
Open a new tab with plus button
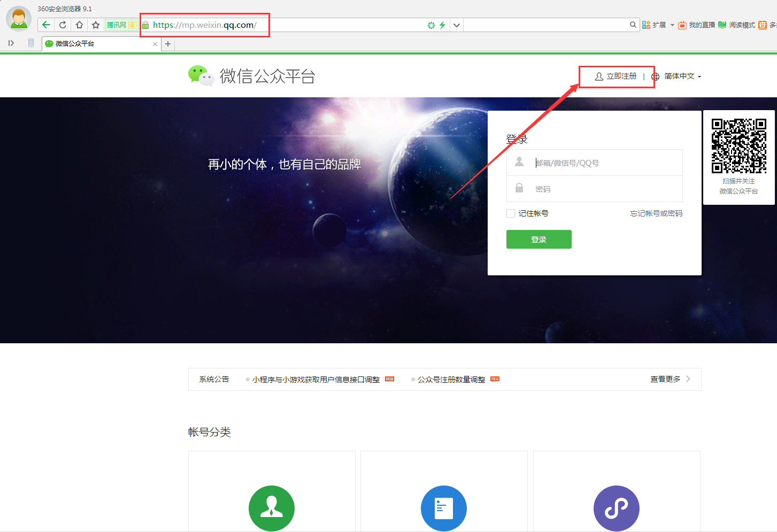[168, 44]
